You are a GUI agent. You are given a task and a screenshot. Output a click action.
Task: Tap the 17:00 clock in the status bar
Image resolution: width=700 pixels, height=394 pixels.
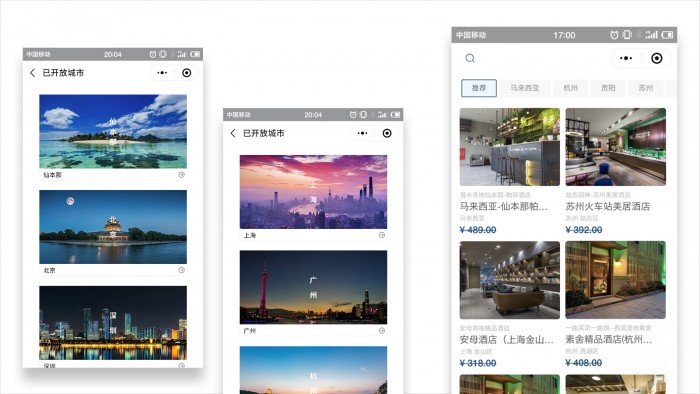(x=564, y=35)
